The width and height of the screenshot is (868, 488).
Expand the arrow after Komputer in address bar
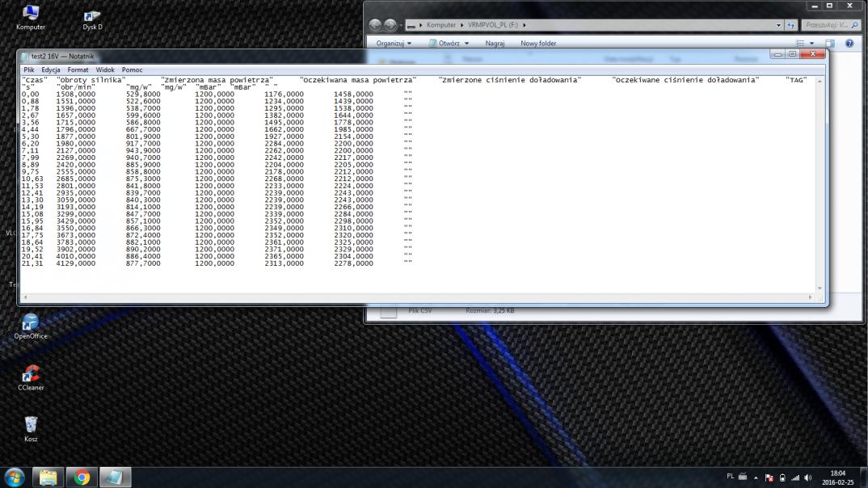[x=461, y=25]
